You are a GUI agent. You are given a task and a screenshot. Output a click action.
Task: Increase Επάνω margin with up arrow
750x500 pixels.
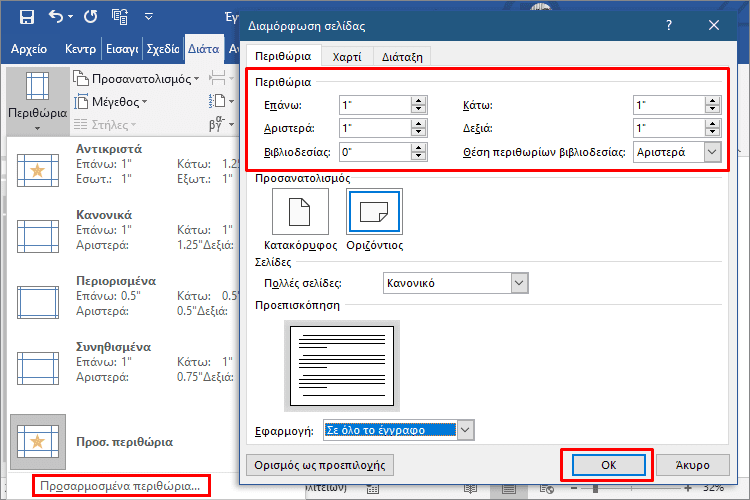tap(419, 100)
